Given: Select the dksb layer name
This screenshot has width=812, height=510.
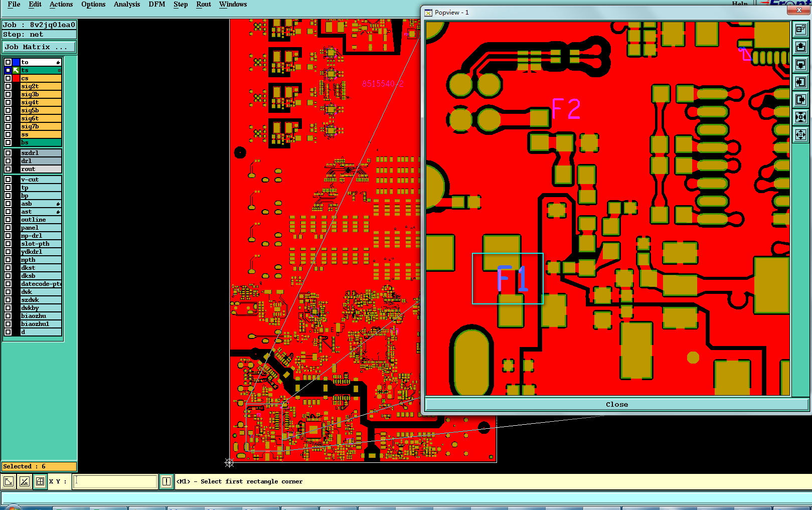Looking at the screenshot, I should pyautogui.click(x=41, y=276).
